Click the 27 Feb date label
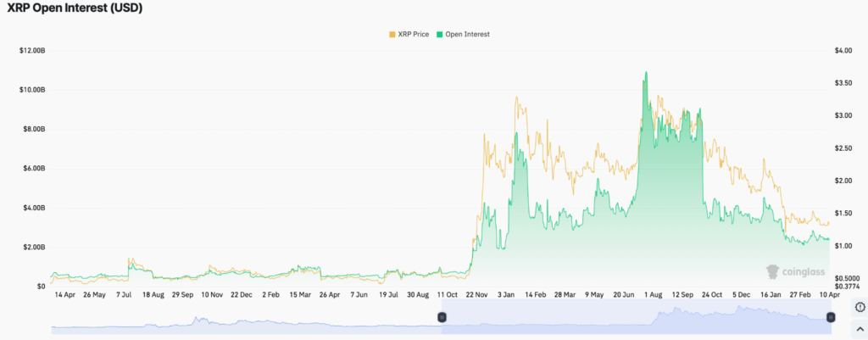The height and width of the screenshot is (340, 868). [798, 295]
